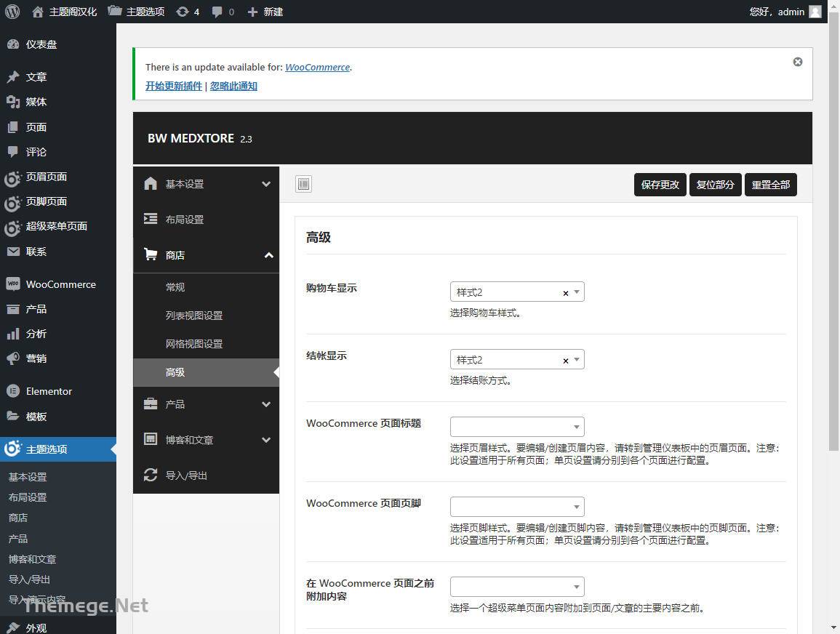Click the 页面 pages icon
The image size is (840, 634).
[13, 127]
